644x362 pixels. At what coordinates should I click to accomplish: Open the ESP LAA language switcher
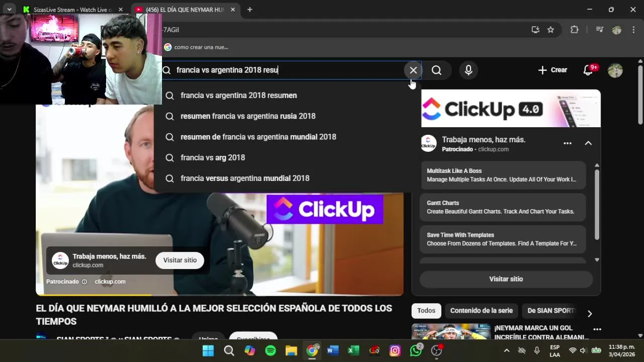point(554,351)
